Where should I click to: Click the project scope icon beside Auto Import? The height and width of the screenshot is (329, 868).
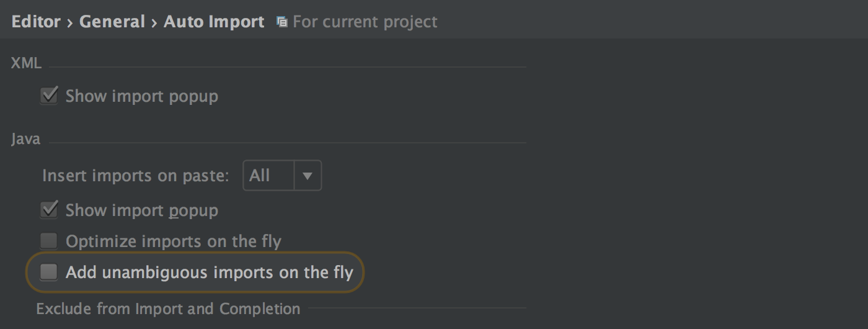point(282,22)
